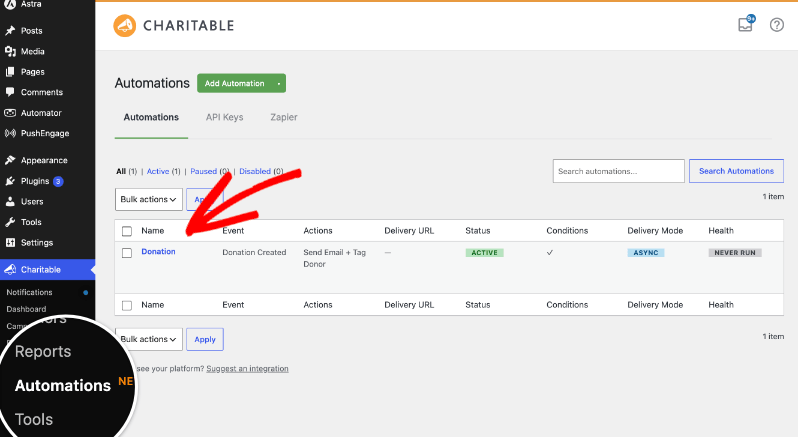Click the Delivery URL column header
The width and height of the screenshot is (798, 437).
click(409, 231)
